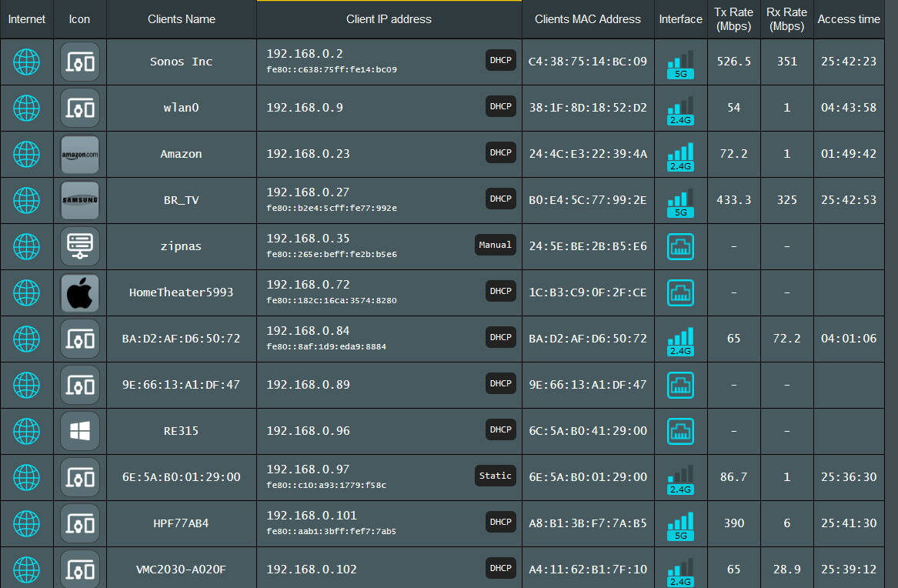Select the client name Sonos Inc

(x=181, y=62)
